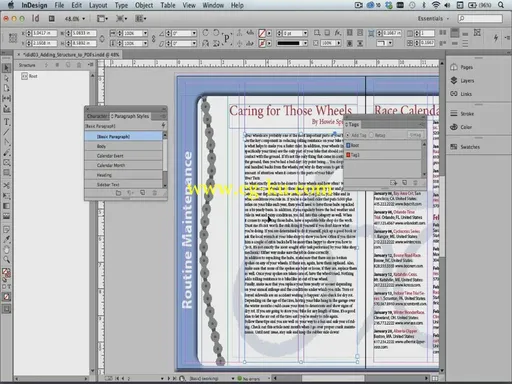The image size is (512, 384).
Task: Click the stroke color swatch in Control panel
Action: (262, 43)
